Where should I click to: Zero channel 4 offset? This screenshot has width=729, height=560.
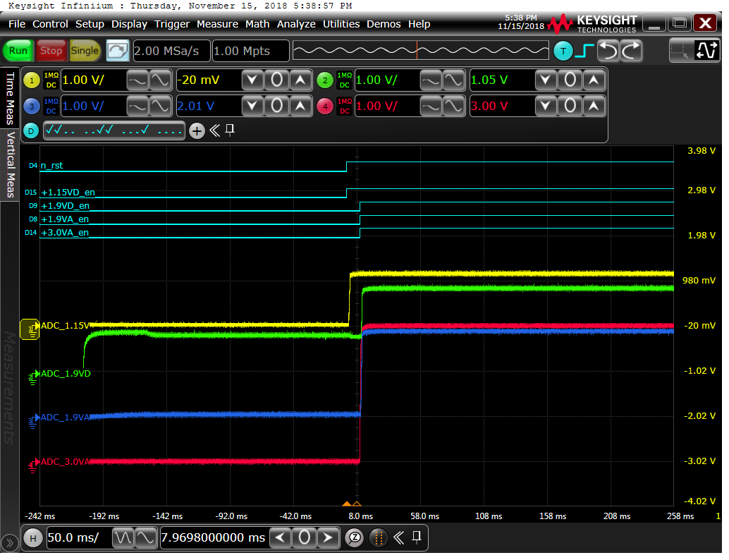click(x=570, y=106)
